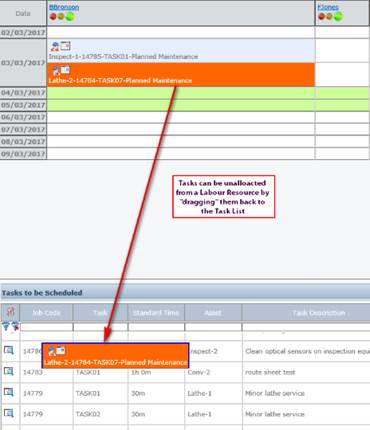The width and height of the screenshot is (370, 430).
Task: Click the header icon above the filter funnels
Action: tap(10, 312)
